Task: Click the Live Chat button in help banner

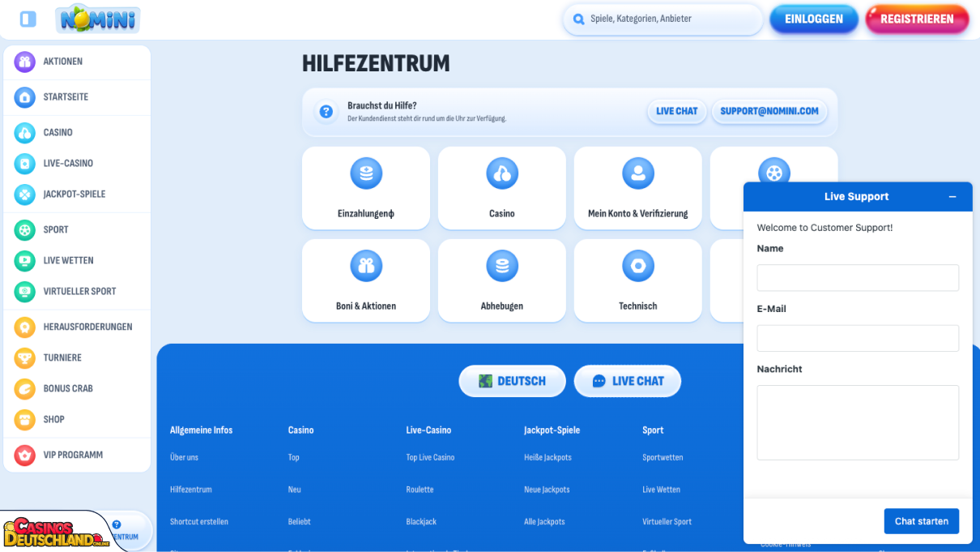Action: tap(677, 112)
